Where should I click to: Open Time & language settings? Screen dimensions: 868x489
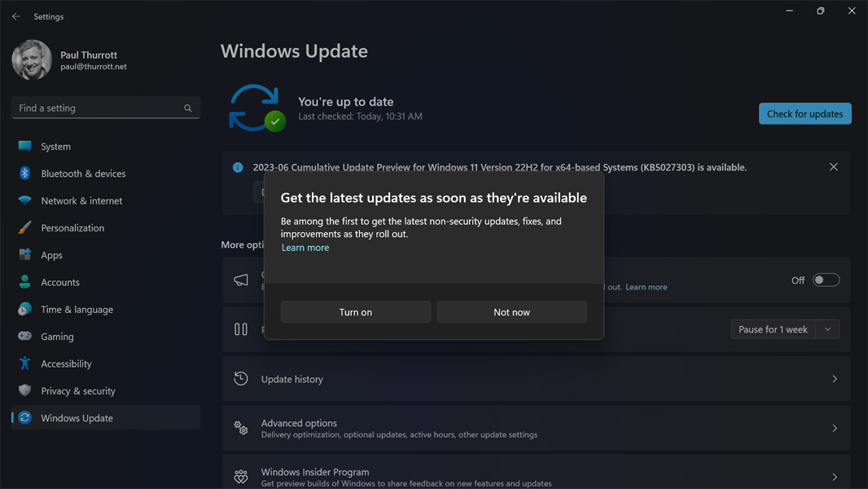coord(106,309)
